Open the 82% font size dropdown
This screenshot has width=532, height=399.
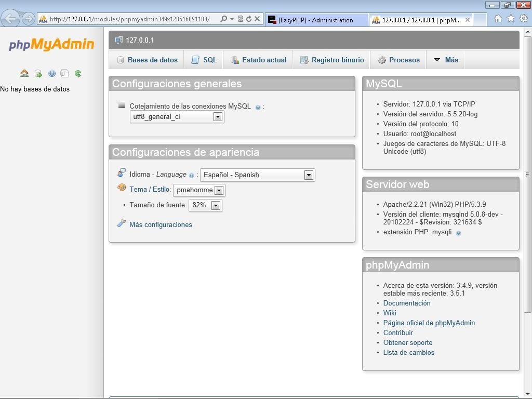point(205,205)
